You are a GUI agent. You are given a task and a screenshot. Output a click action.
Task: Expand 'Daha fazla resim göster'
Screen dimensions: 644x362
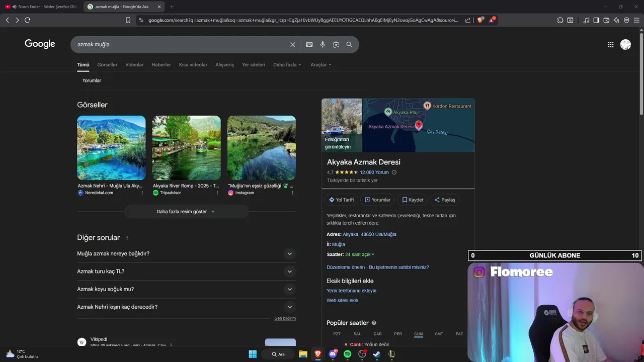point(186,212)
